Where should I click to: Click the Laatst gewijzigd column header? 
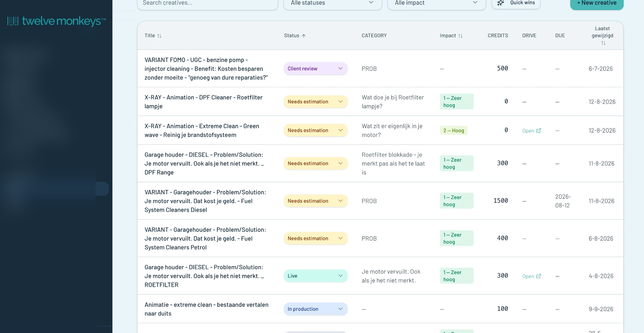pyautogui.click(x=602, y=36)
